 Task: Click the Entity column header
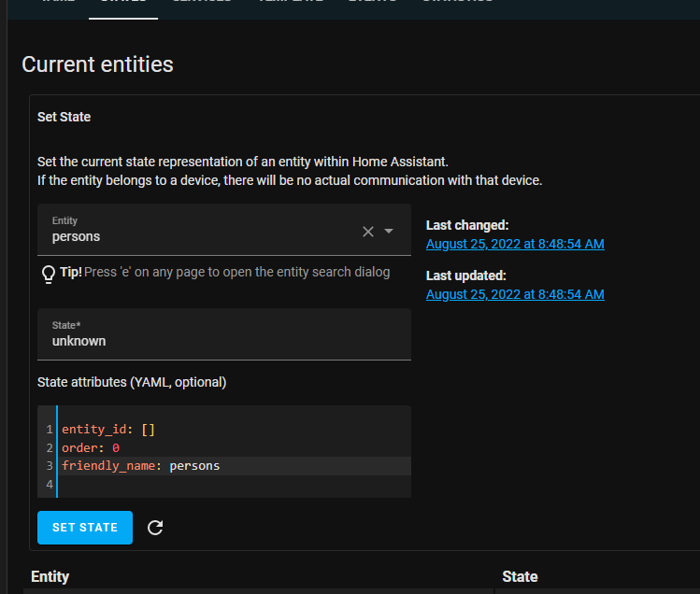click(50, 576)
